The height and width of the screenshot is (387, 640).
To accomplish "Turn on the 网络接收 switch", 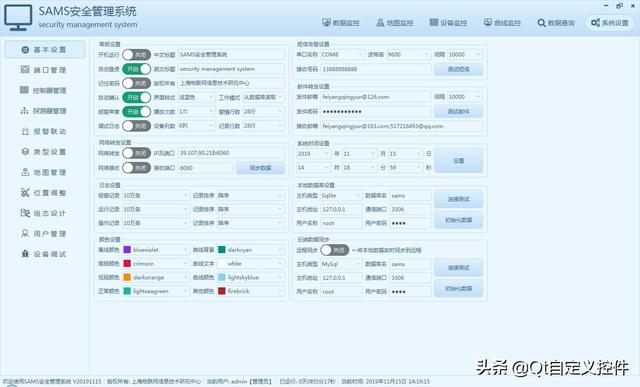I will click(136, 168).
